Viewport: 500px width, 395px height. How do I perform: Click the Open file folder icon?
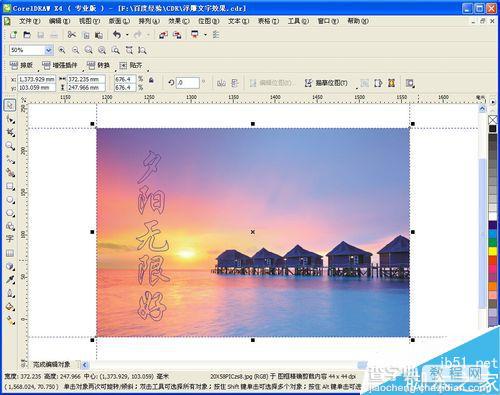click(x=27, y=35)
